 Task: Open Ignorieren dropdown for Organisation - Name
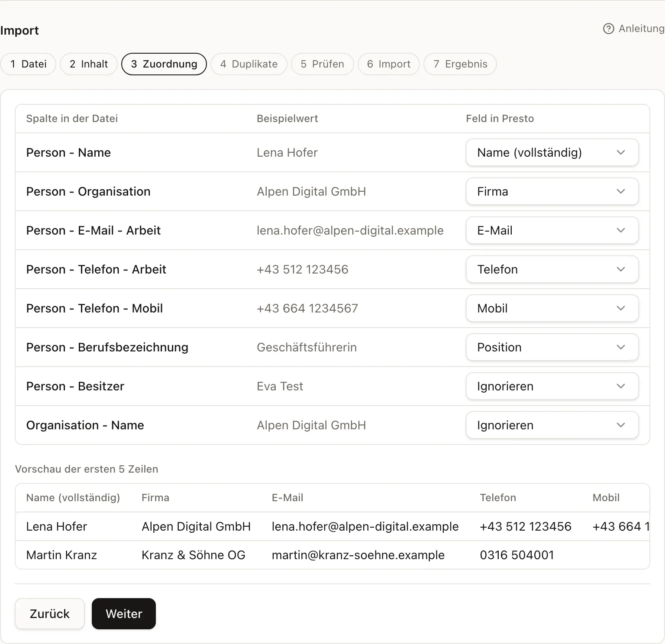pyautogui.click(x=552, y=425)
